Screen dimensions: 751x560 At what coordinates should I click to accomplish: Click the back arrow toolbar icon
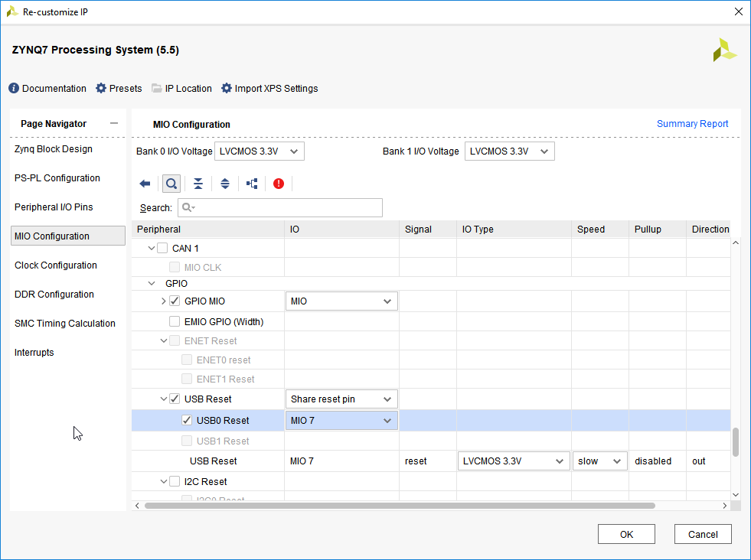(145, 184)
